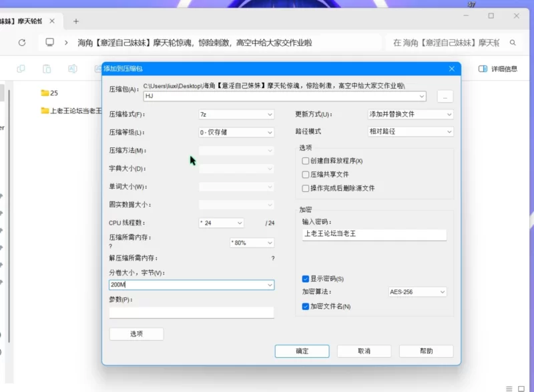Select the 上老王论坛当老王 folder in Explorer
This screenshot has width=534, height=392.
click(x=71, y=111)
